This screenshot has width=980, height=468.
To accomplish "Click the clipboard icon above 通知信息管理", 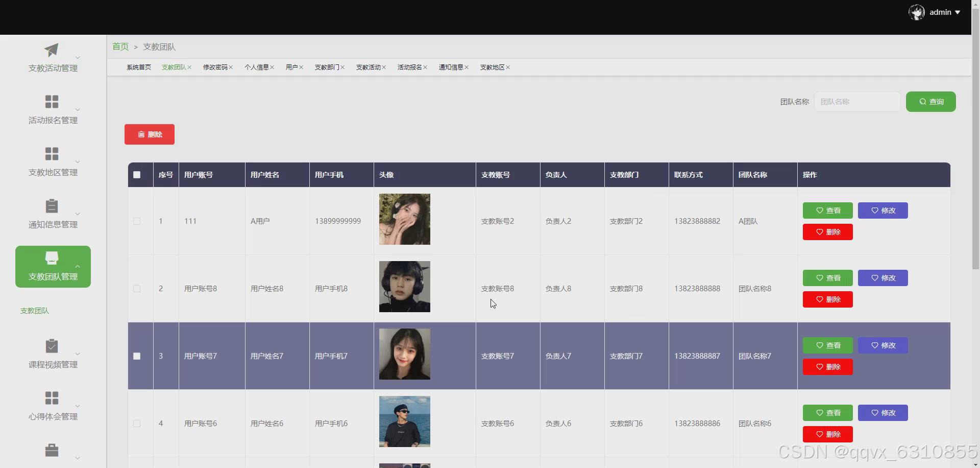I will coord(52,206).
